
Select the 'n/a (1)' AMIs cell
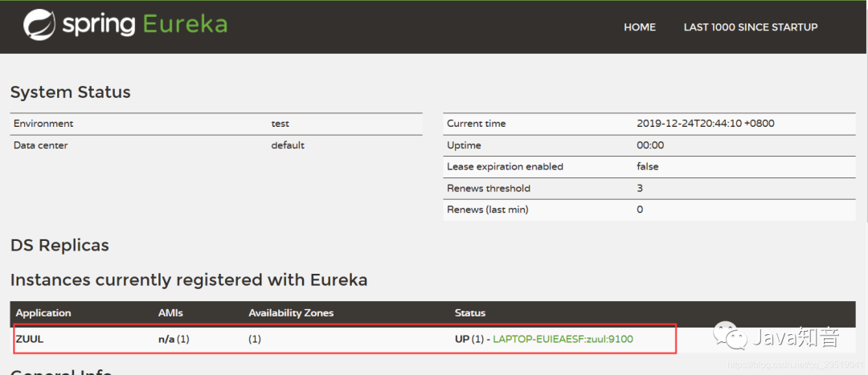(174, 339)
